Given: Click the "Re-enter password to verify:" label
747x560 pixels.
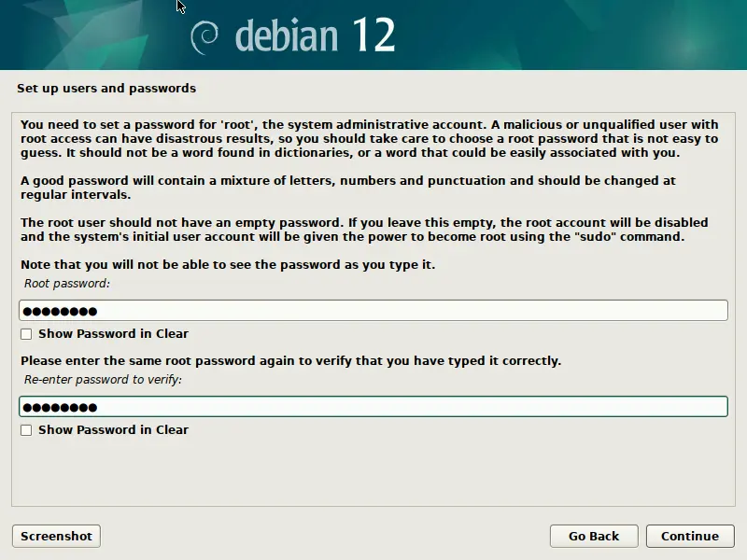Looking at the screenshot, I should pyautogui.click(x=103, y=379).
